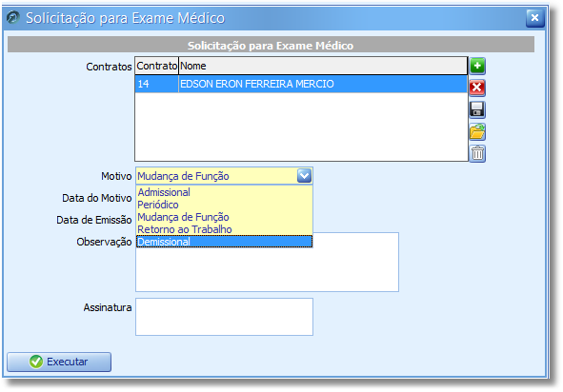Click the Contrato column header
This screenshot has height=392, width=563.
(x=157, y=66)
